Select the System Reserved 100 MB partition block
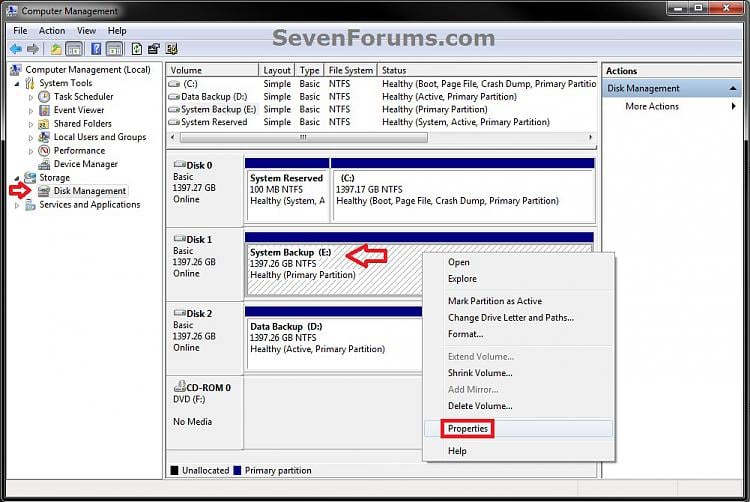750x502 pixels. (287, 190)
